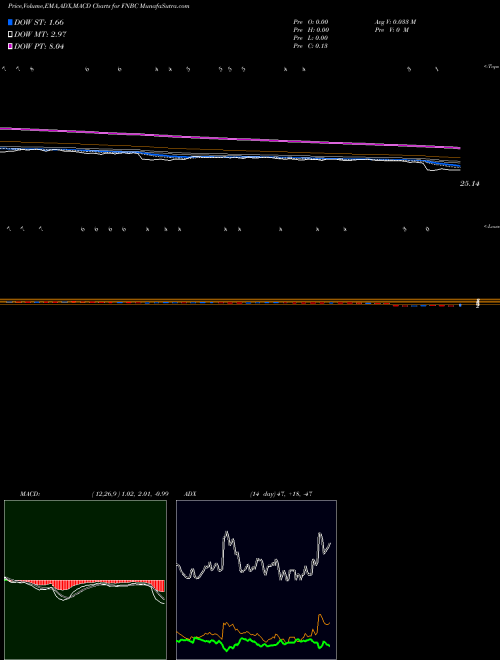Click the magenta long-term EMA line
The width and height of the screenshot is (500, 660).
(230, 138)
